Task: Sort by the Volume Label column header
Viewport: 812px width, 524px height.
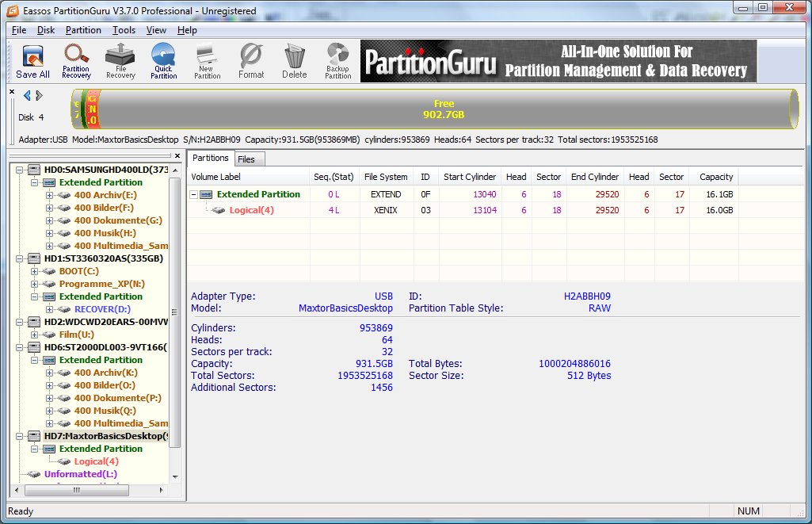Action: coord(249,177)
